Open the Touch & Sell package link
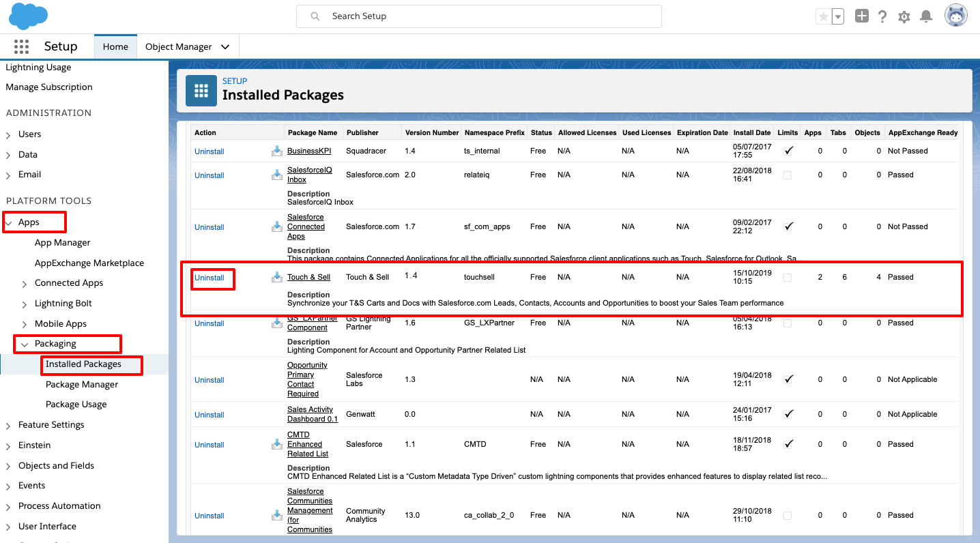 coord(308,277)
